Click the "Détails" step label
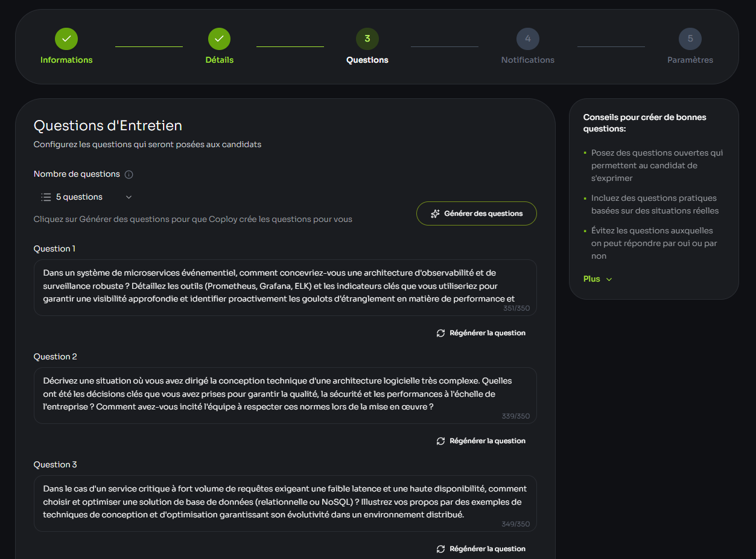This screenshot has height=559, width=756. pos(219,60)
